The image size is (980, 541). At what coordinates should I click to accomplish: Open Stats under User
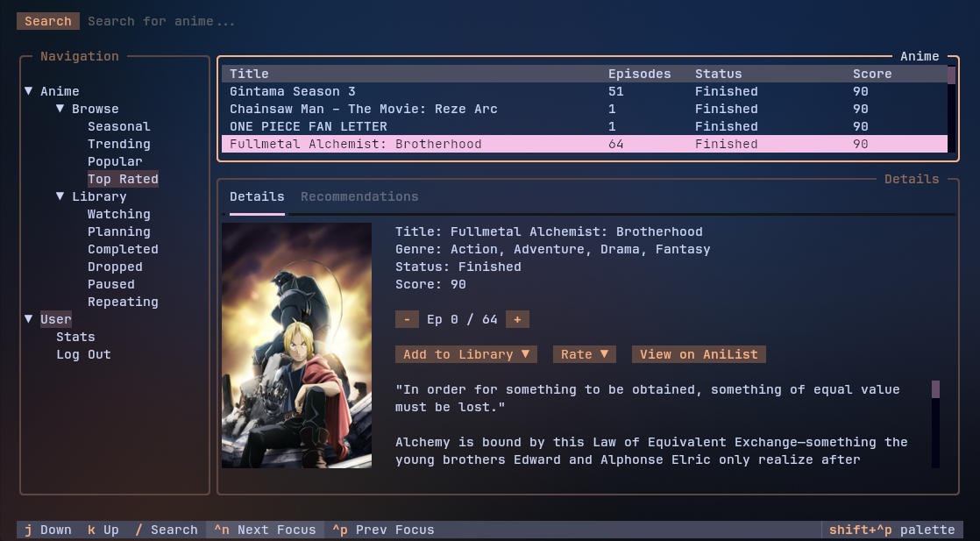75,337
